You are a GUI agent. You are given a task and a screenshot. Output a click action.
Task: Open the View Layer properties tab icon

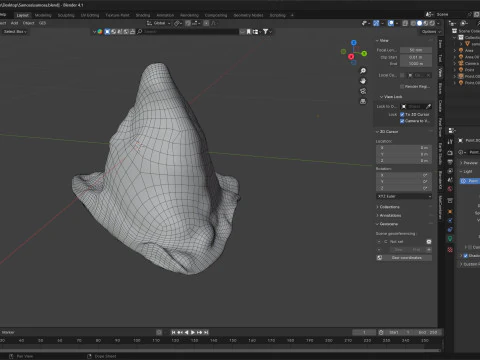(450, 171)
